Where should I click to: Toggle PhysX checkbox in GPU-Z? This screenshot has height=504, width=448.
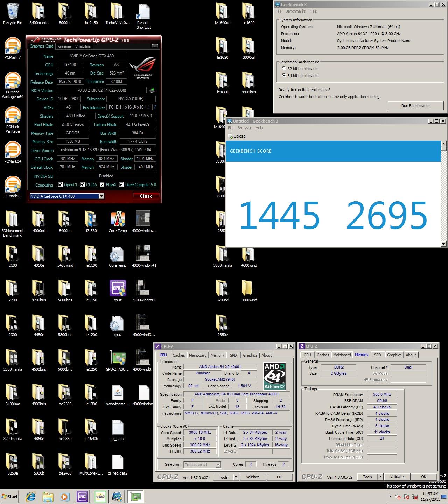coord(102,185)
